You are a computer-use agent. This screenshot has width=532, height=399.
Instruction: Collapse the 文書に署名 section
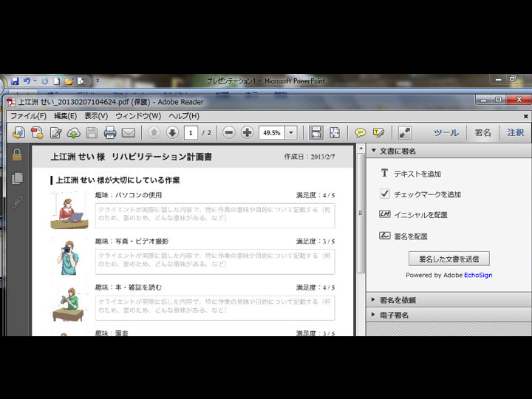tap(374, 151)
